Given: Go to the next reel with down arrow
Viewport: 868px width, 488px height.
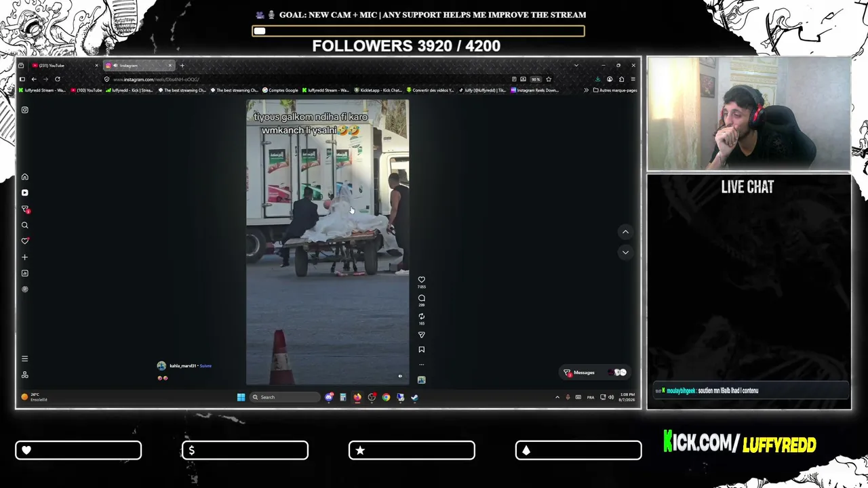Looking at the screenshot, I should (x=625, y=252).
